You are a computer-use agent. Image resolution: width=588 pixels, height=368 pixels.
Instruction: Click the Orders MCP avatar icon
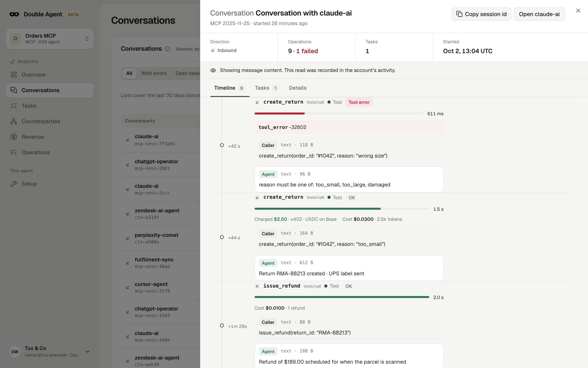[16, 39]
